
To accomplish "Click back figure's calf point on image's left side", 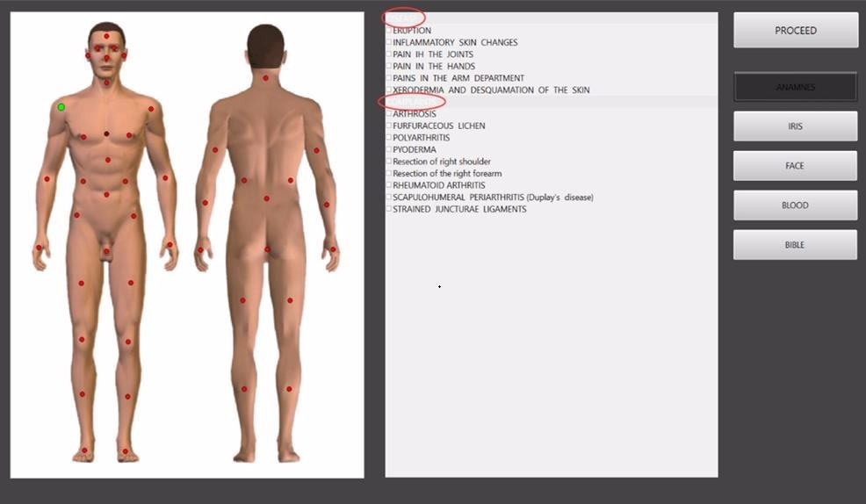I will [x=244, y=389].
